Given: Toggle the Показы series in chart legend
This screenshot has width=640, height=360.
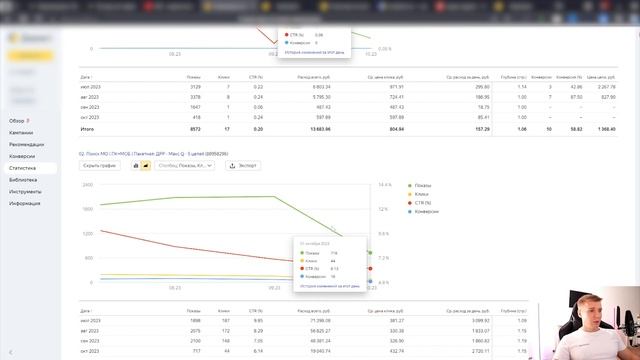Looking at the screenshot, I should [x=420, y=186].
